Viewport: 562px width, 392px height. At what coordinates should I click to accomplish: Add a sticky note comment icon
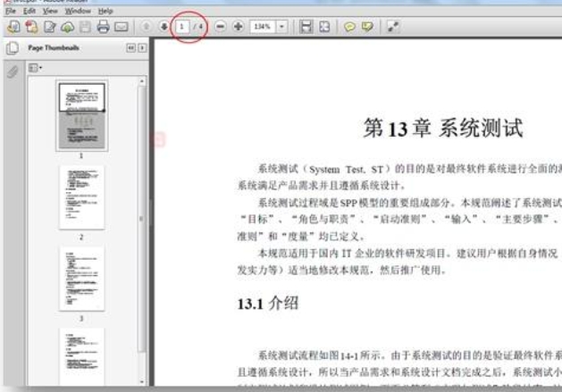(x=349, y=27)
